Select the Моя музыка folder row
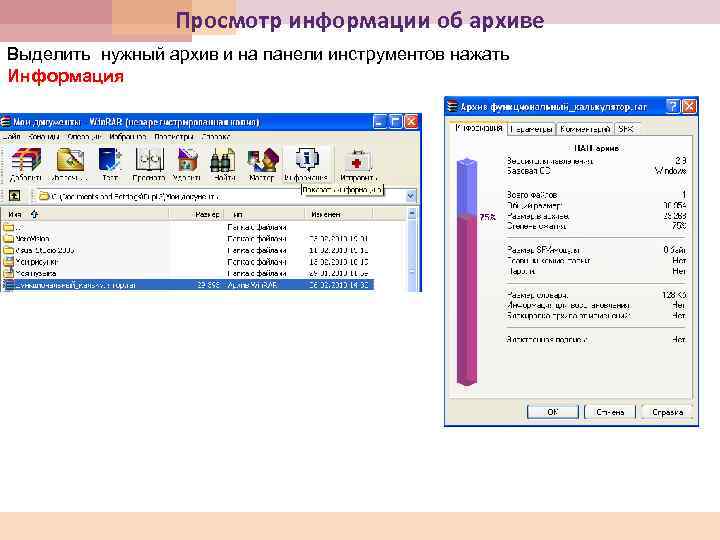The width and height of the screenshot is (720, 540). point(187,273)
